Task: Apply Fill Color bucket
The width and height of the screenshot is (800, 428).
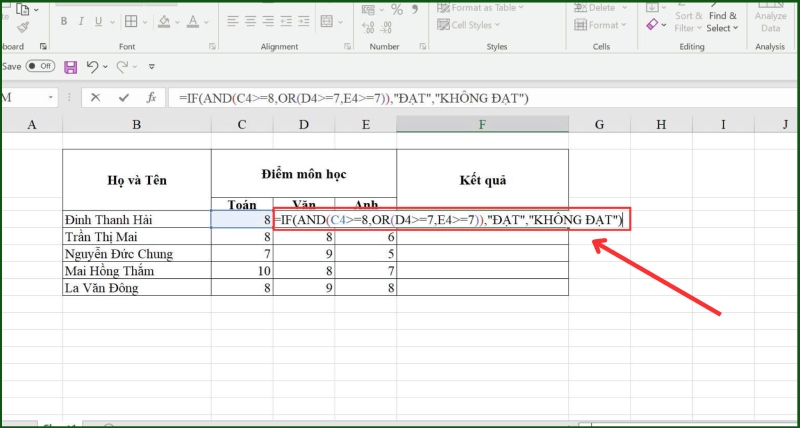Action: pyautogui.click(x=164, y=21)
